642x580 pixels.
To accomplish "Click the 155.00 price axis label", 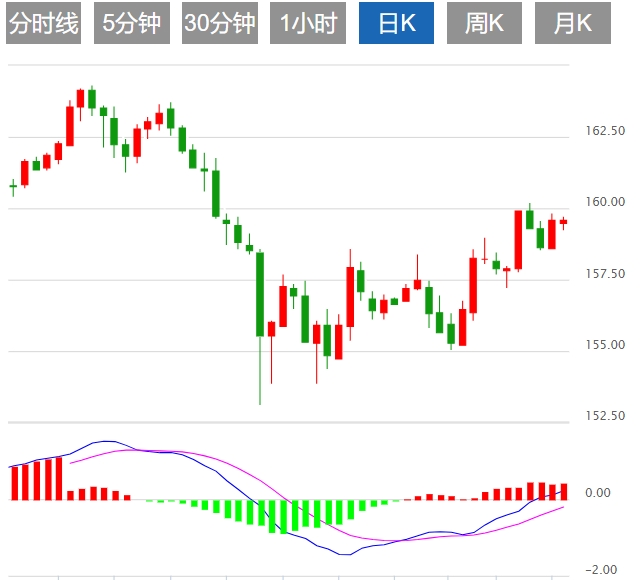I will [604, 345].
